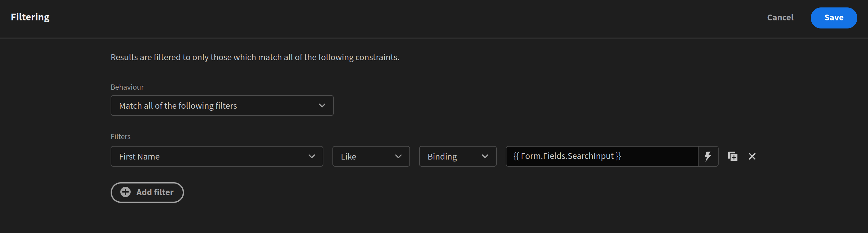Click the filter constraints description text
Viewport: 868px width, 233px height.
coord(255,57)
